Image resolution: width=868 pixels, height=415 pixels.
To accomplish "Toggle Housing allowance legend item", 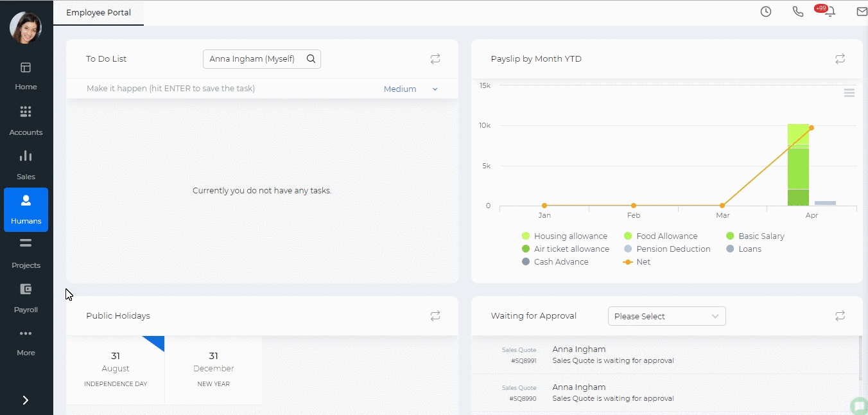I will point(564,236).
